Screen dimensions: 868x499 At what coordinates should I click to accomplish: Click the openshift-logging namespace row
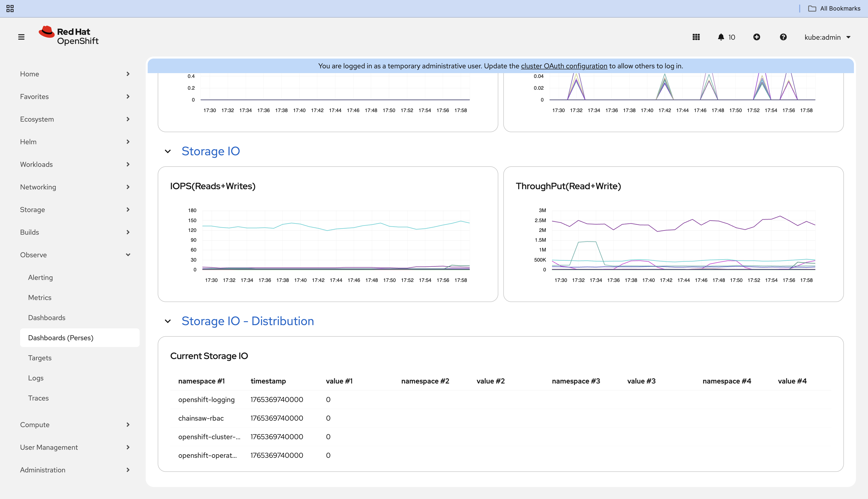click(206, 399)
